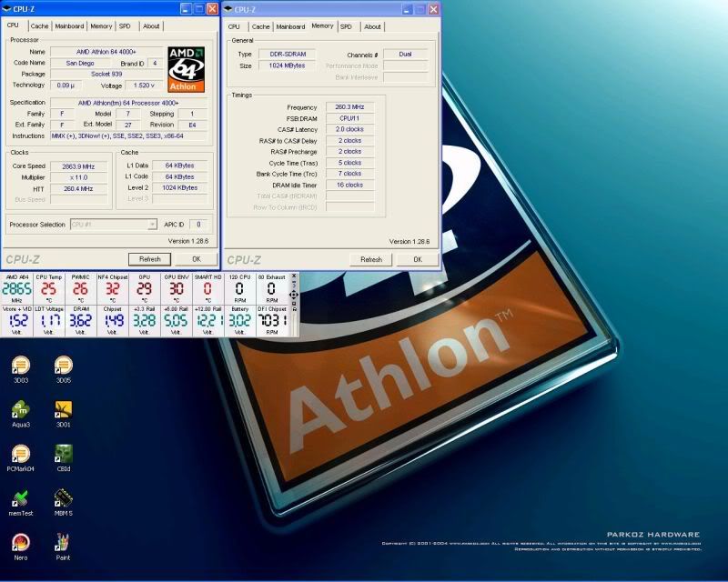The height and width of the screenshot is (582, 728).
Task: Click the Battery voltage readout 3.02
Action: point(240,320)
